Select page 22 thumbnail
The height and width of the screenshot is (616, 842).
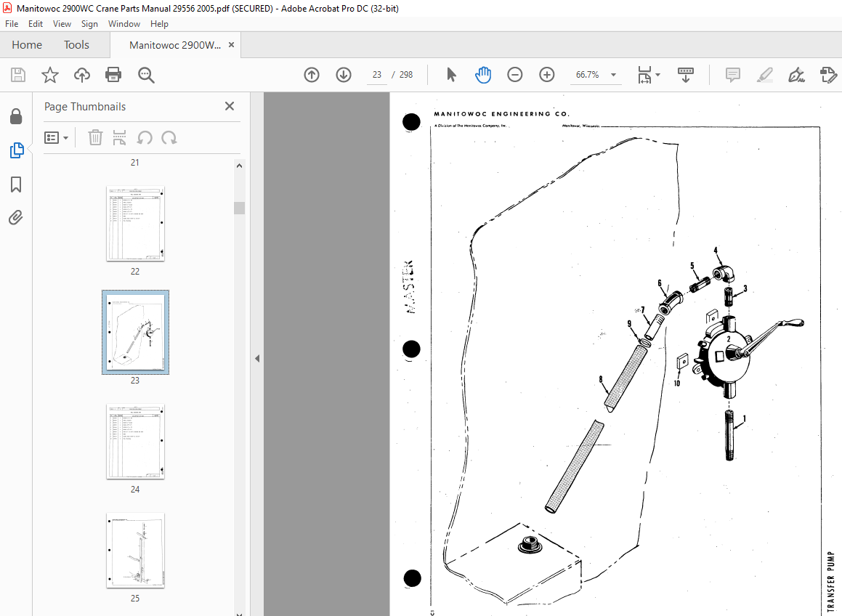click(135, 224)
